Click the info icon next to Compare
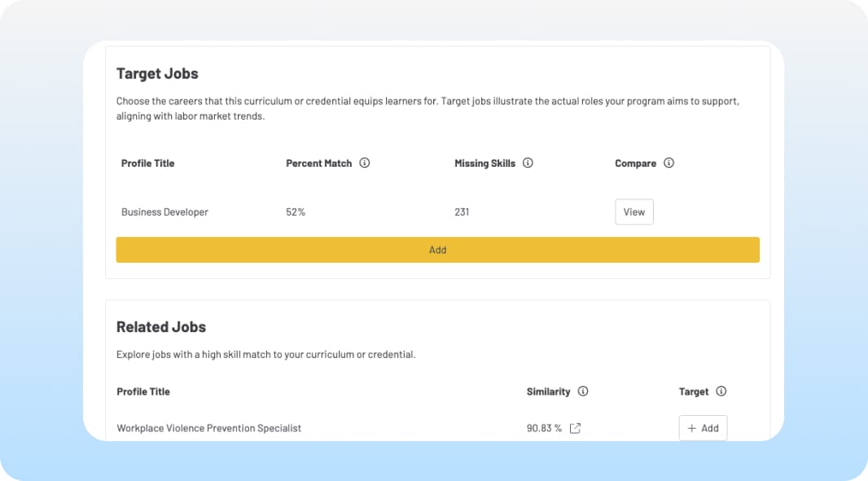This screenshot has height=481, width=868. coord(669,163)
